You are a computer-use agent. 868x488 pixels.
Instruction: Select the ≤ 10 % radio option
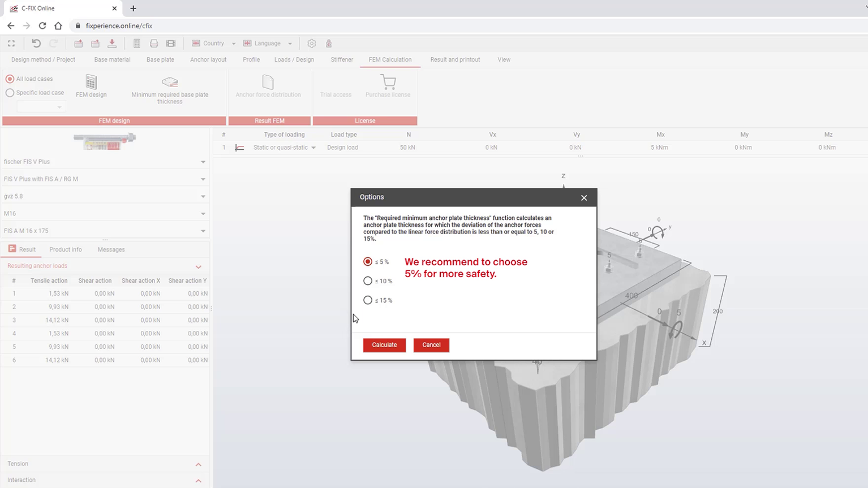click(368, 280)
